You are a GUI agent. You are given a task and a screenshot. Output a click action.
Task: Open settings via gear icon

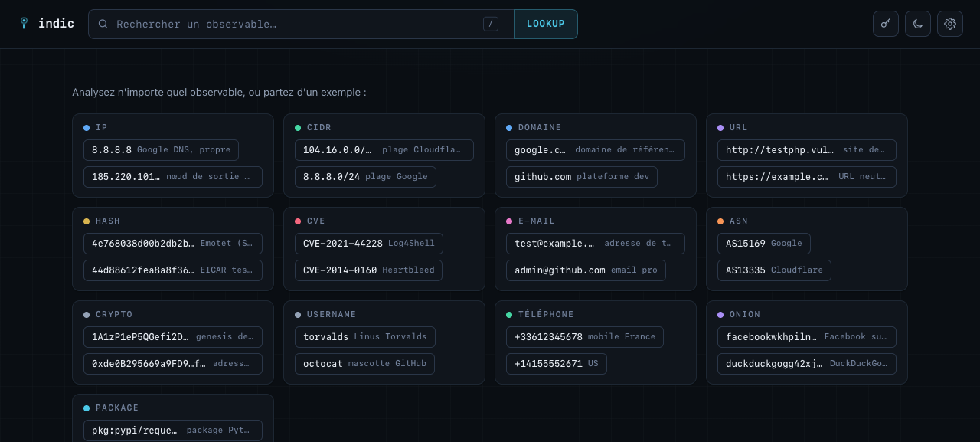coord(950,24)
